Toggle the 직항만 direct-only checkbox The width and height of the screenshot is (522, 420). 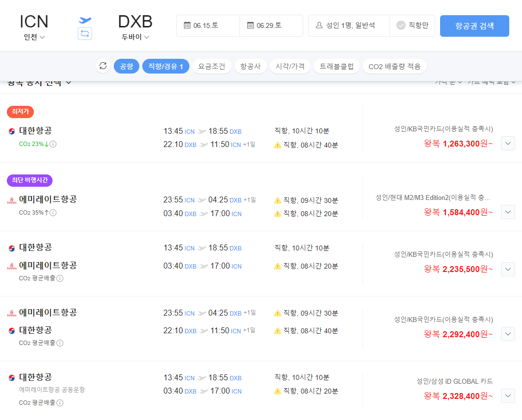pyautogui.click(x=401, y=25)
